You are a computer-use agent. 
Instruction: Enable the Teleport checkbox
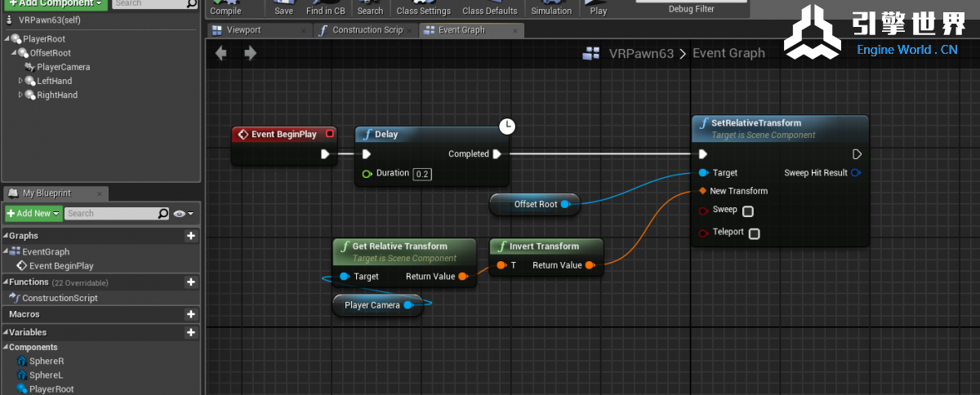point(755,234)
